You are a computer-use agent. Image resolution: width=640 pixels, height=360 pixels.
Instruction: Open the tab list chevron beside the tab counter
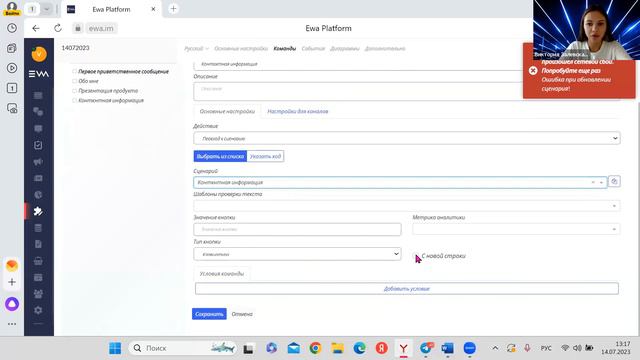pyautogui.click(x=47, y=9)
